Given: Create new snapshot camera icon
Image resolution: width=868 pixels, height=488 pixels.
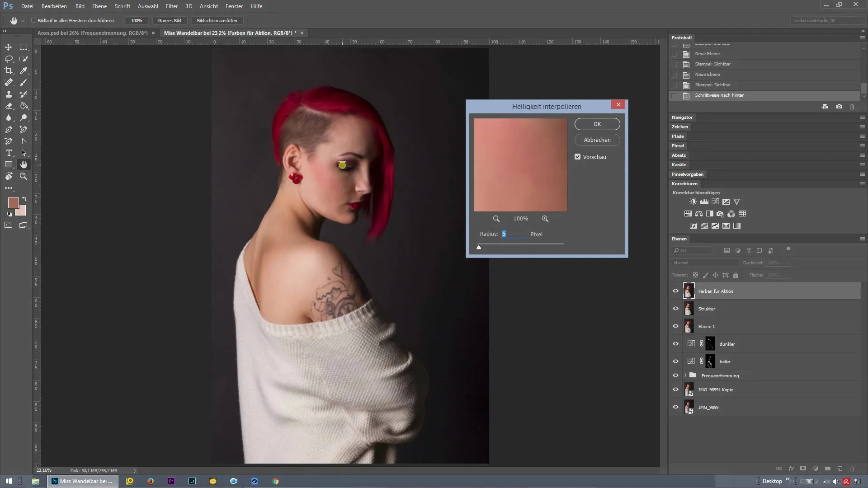Looking at the screenshot, I should 839,107.
